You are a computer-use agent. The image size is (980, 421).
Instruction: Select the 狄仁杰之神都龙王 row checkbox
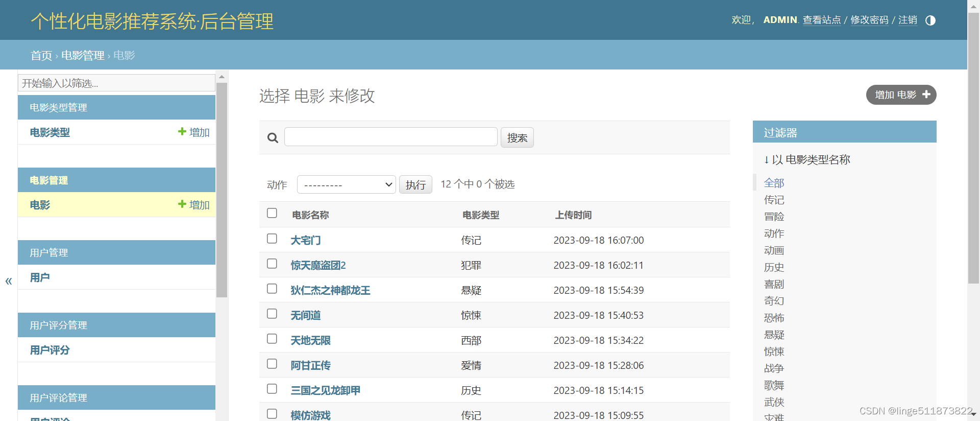[272, 289]
